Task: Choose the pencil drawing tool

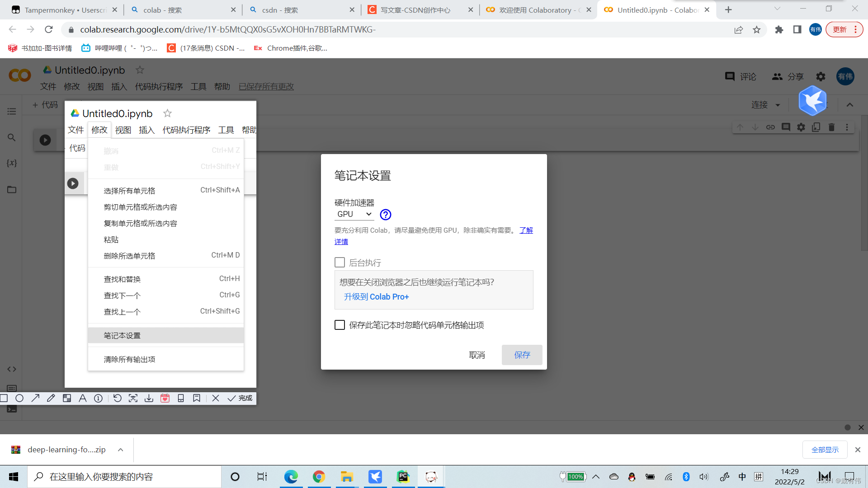Action: pyautogui.click(x=51, y=398)
